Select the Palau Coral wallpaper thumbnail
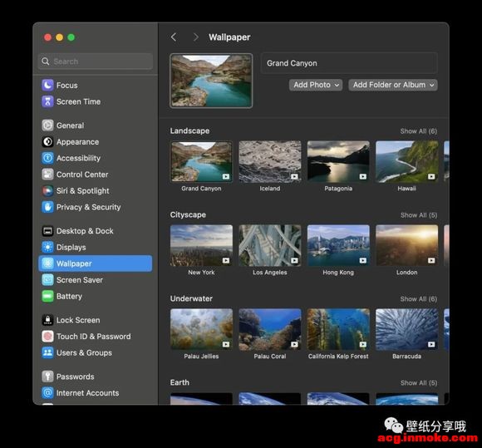The width and height of the screenshot is (482, 448). (270, 330)
